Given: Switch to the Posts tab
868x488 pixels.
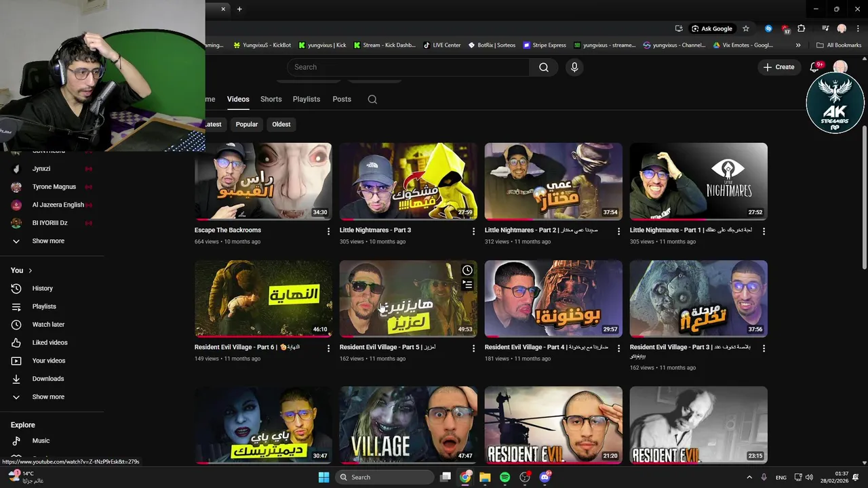Looking at the screenshot, I should pyautogui.click(x=342, y=99).
